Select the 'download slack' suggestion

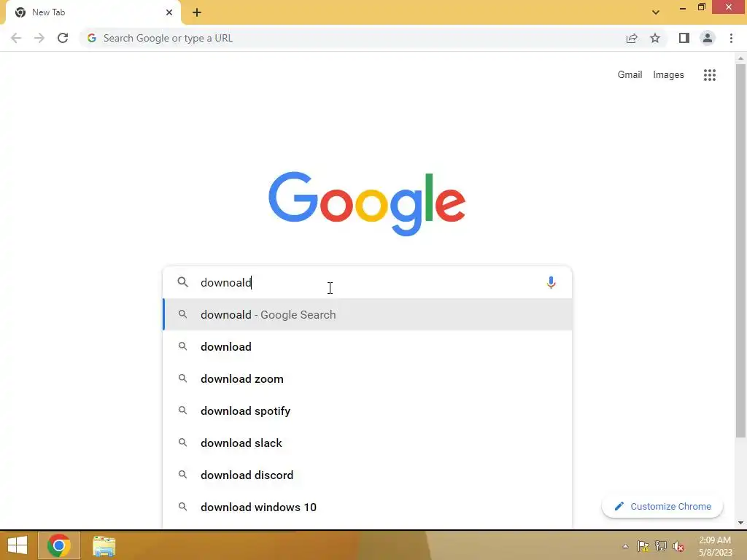tap(367, 443)
